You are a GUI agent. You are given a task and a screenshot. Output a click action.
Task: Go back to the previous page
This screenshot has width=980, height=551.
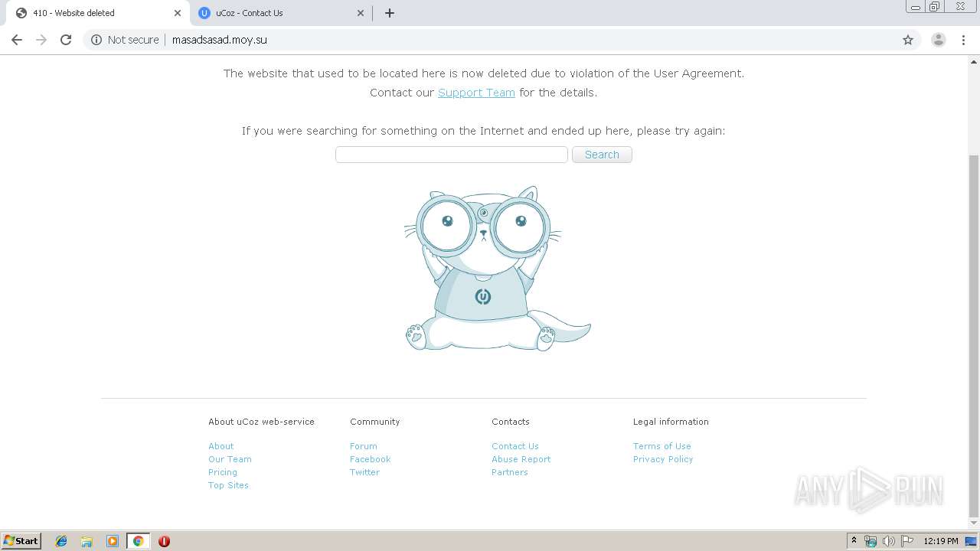(x=17, y=40)
